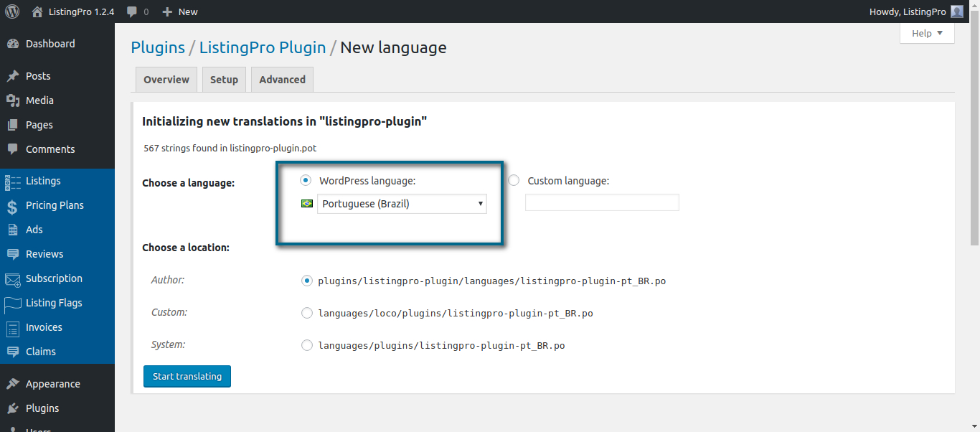Click the Subscription envelope icon
Screen dimensions: 980x432
click(13, 279)
